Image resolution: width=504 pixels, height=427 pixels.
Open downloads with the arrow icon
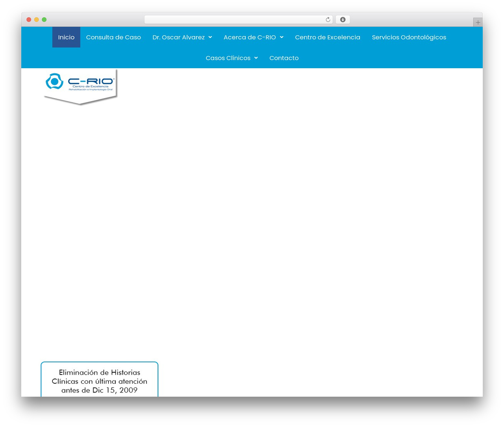tap(343, 20)
